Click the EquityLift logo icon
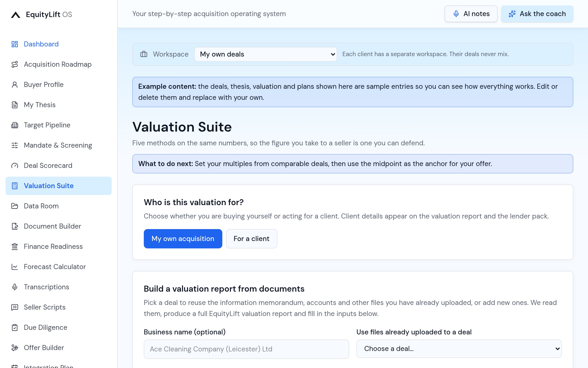 (16, 14)
